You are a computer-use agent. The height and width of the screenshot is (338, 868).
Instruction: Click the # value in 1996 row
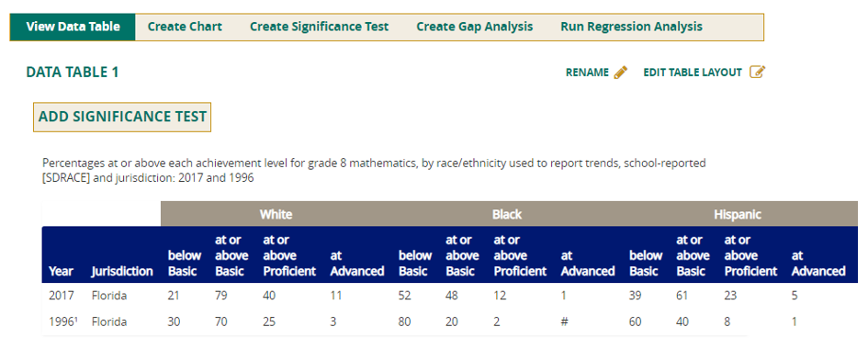click(x=565, y=321)
